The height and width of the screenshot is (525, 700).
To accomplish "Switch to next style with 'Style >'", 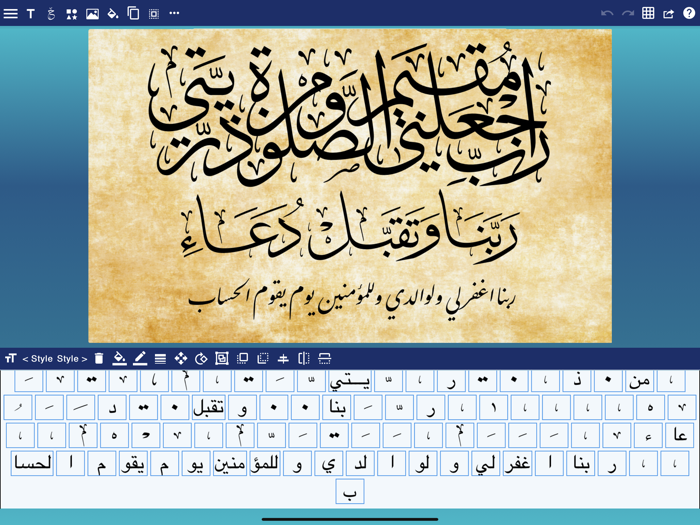I will coord(72,359).
